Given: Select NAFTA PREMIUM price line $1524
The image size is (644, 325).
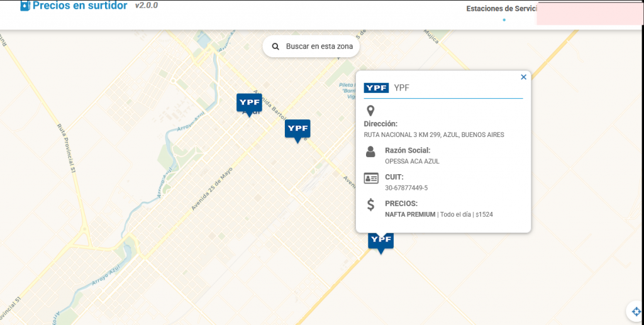Looking at the screenshot, I should [438, 214].
